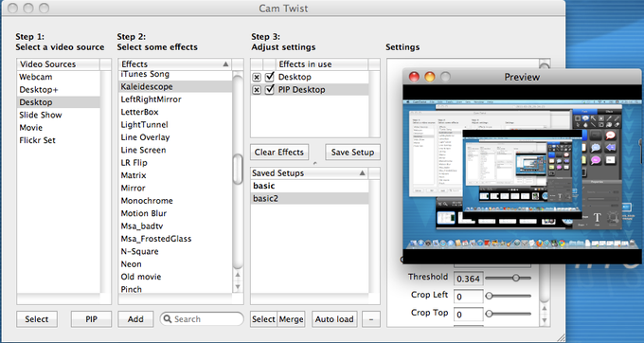
Task: Select the basic2 saved setup
Action: pyautogui.click(x=310, y=199)
